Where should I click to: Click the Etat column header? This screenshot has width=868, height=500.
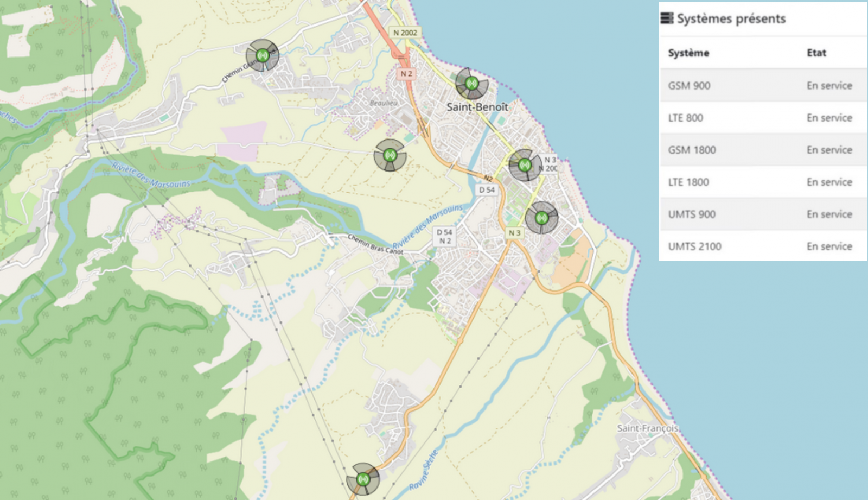[x=816, y=53]
